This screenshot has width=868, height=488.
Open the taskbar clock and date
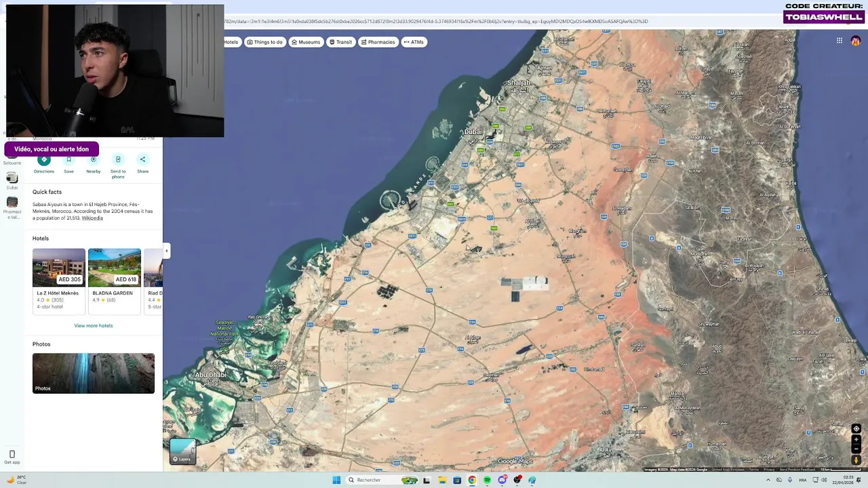[844, 480]
